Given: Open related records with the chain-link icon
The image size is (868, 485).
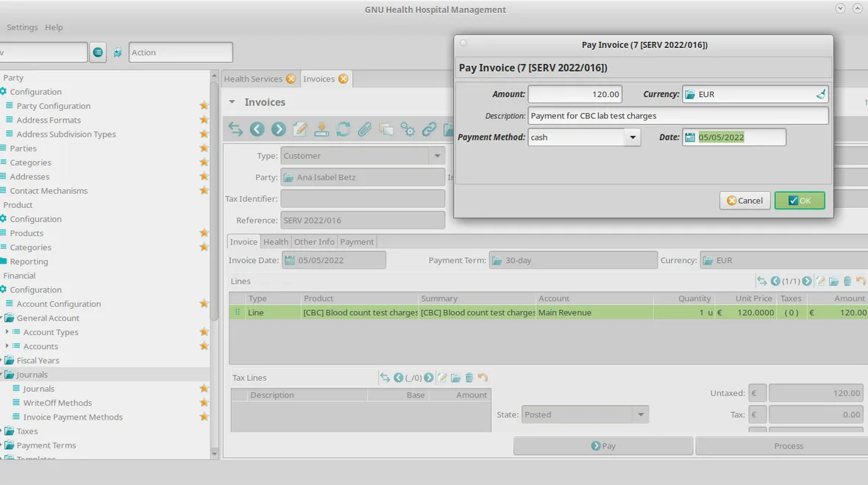Looking at the screenshot, I should 429,129.
